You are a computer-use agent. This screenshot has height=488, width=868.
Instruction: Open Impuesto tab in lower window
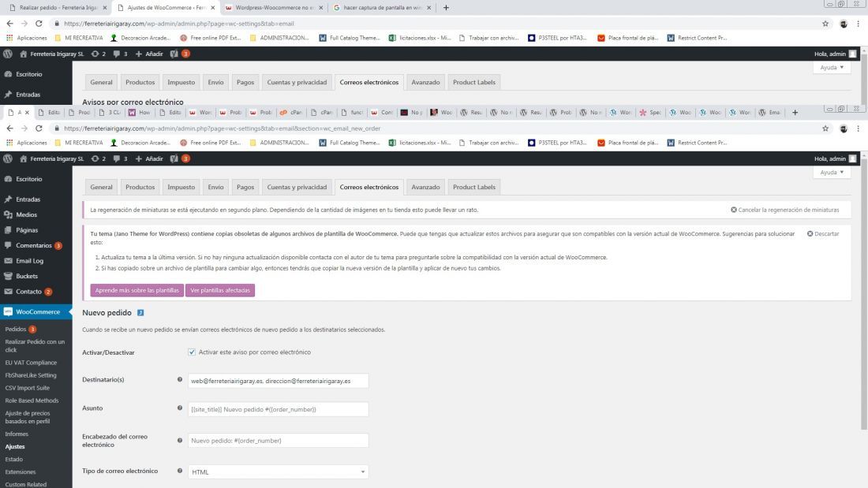point(181,187)
